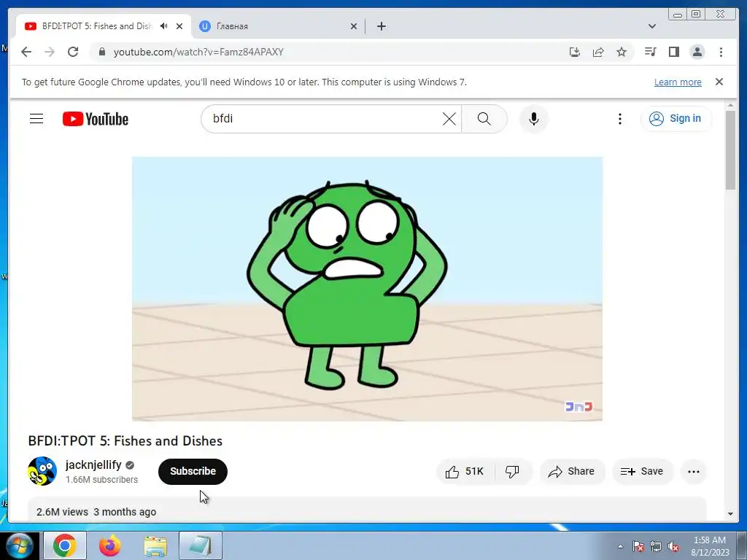Show hidden system tray icons
Screen dimensions: 747x560
point(620,546)
